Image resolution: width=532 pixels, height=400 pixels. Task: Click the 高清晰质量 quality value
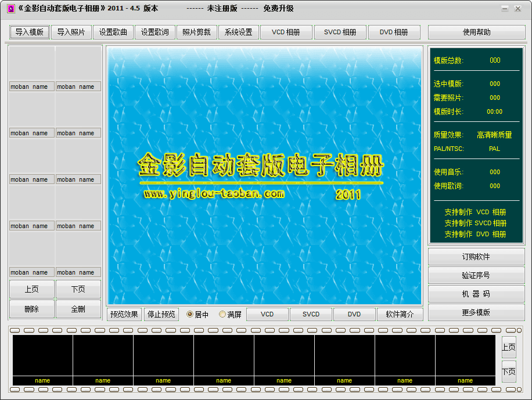(494, 135)
